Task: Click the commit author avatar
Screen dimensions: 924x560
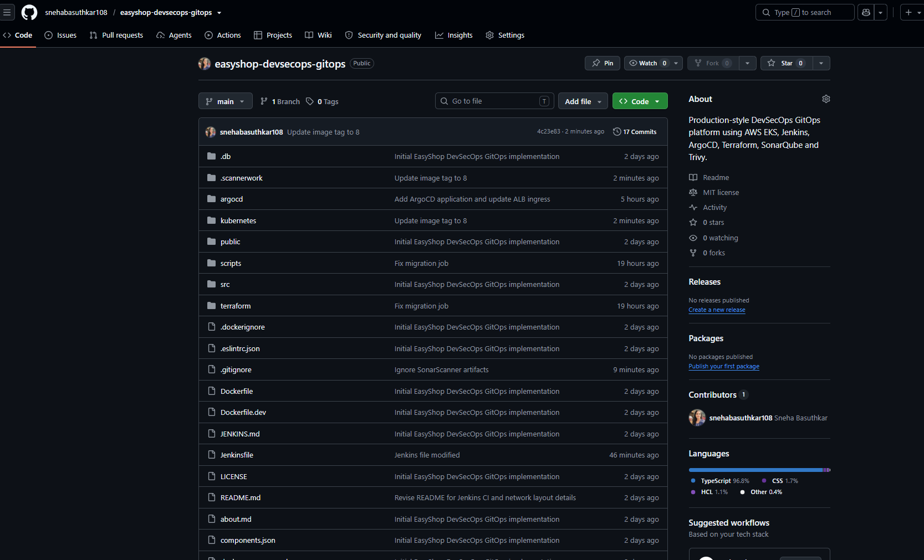Action: tap(211, 132)
